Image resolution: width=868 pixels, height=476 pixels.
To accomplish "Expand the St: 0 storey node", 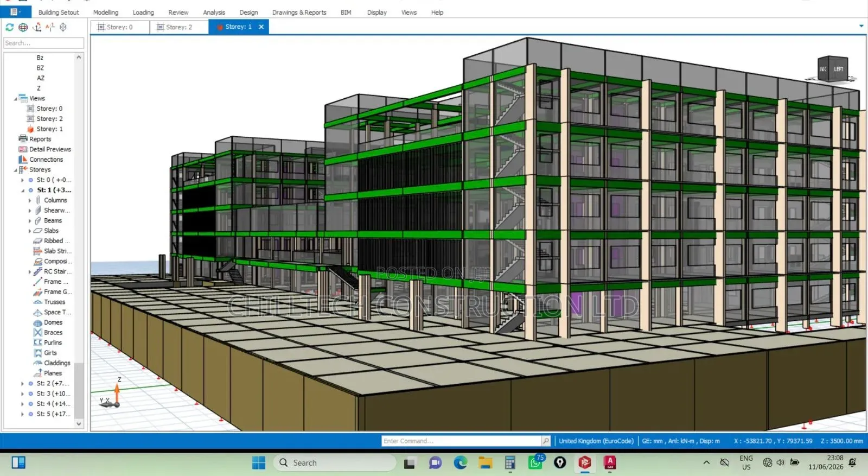I will (22, 180).
